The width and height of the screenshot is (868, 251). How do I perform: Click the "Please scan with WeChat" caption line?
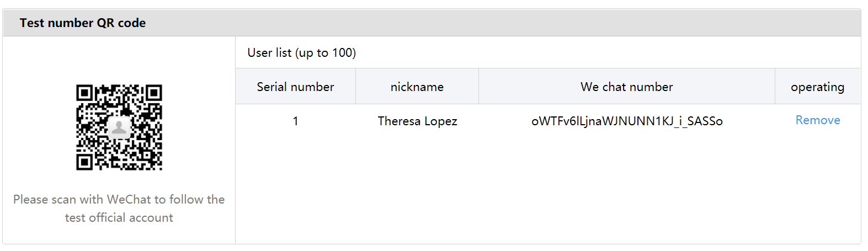coord(119,200)
